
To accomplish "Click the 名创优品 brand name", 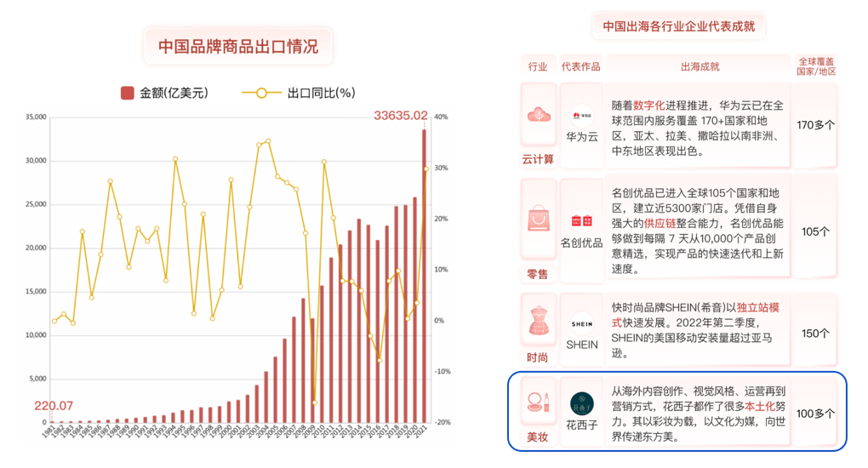I will click(581, 243).
